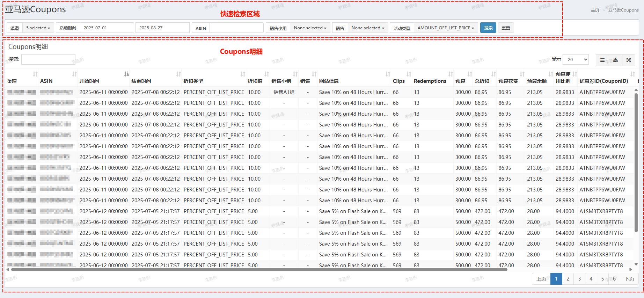Open 主页 breadcrumb link
This screenshot has height=298, width=644.
[x=595, y=10]
